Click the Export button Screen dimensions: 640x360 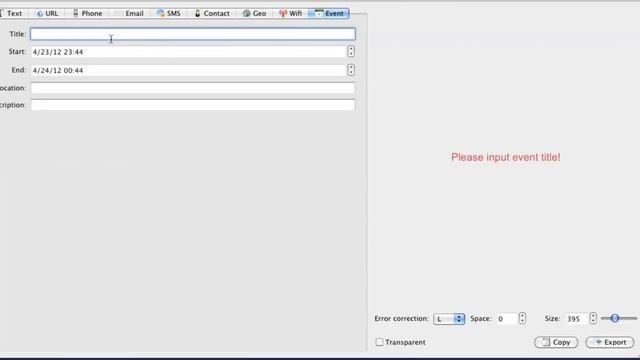[x=610, y=342]
